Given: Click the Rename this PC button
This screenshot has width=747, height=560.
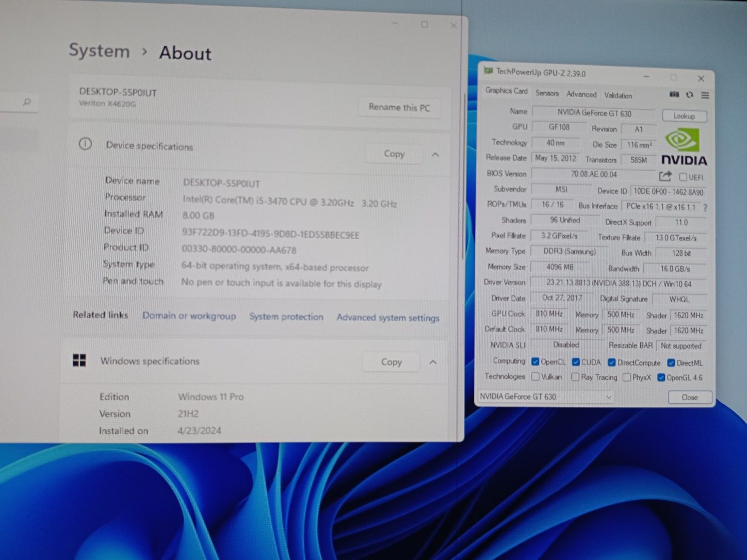Looking at the screenshot, I should tap(399, 107).
